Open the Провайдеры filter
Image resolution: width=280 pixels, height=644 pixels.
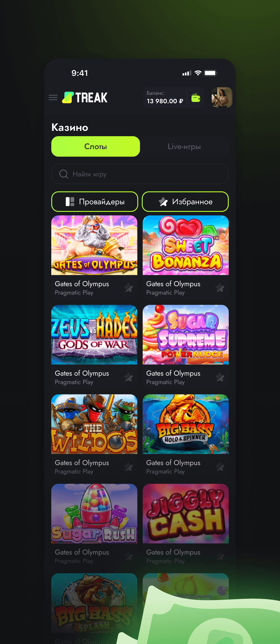tap(95, 201)
